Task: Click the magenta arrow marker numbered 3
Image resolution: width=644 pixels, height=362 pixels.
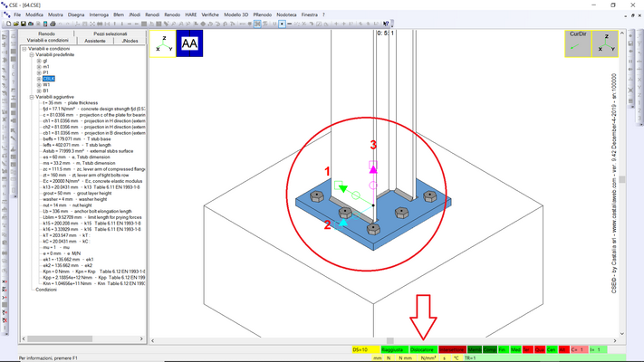Action: (373, 167)
